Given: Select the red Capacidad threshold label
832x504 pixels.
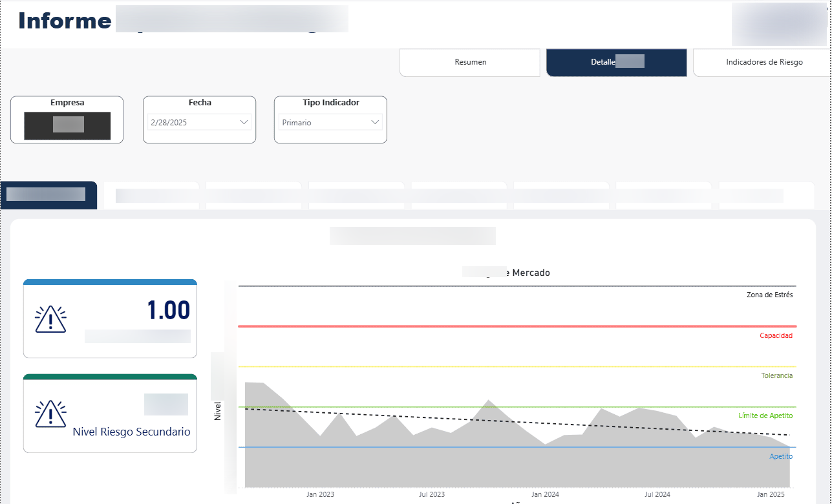Looking at the screenshot, I should pos(776,335).
